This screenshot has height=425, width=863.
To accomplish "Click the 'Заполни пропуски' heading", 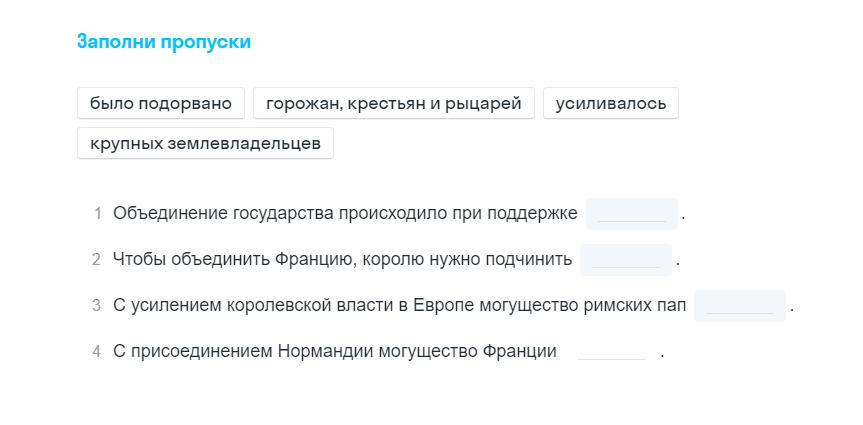I will [164, 42].
